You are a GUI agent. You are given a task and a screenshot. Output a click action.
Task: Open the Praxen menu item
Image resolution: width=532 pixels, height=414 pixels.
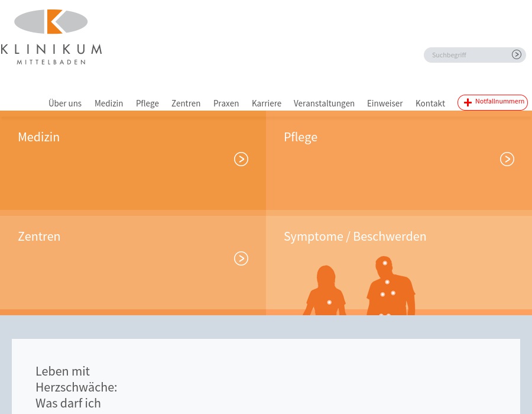click(x=226, y=103)
